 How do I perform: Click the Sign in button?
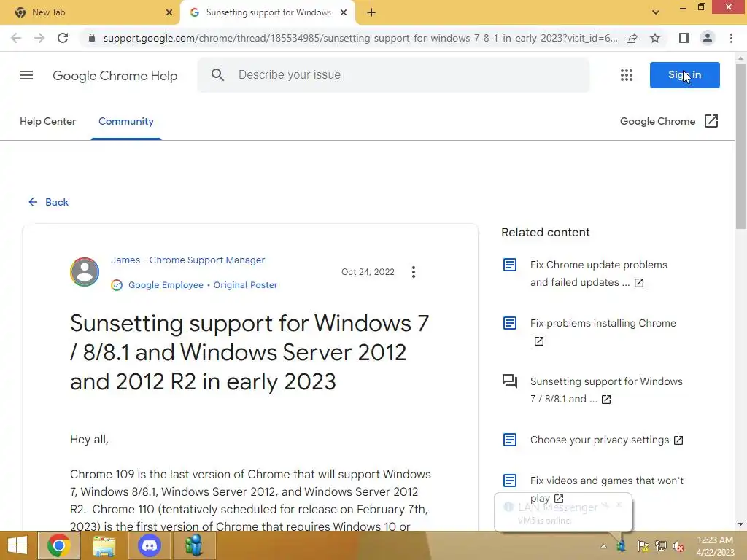(684, 75)
